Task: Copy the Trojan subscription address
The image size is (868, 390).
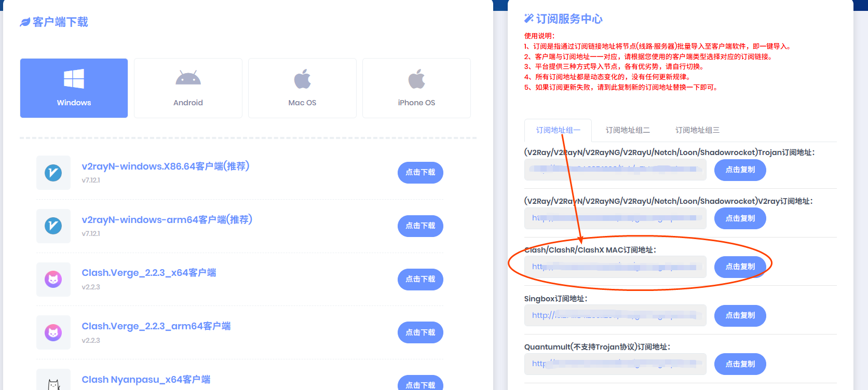Action: pos(740,170)
